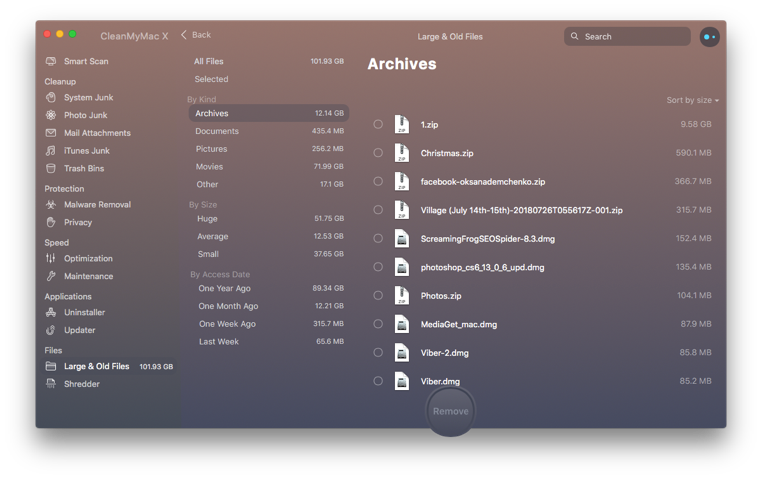The width and height of the screenshot is (760, 478).
Task: Click the file icon of Viber.dmg
Action: pyautogui.click(x=402, y=381)
